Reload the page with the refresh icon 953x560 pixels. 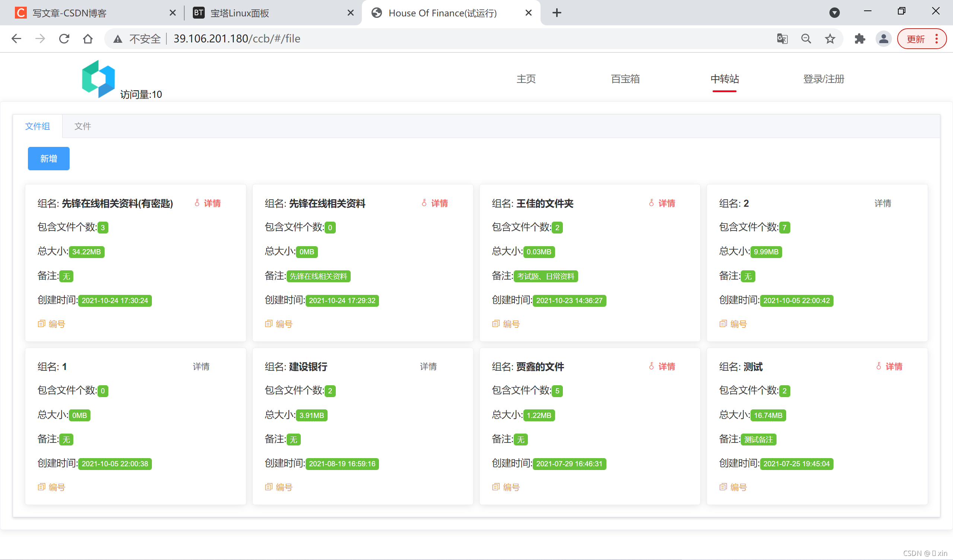[x=64, y=39]
